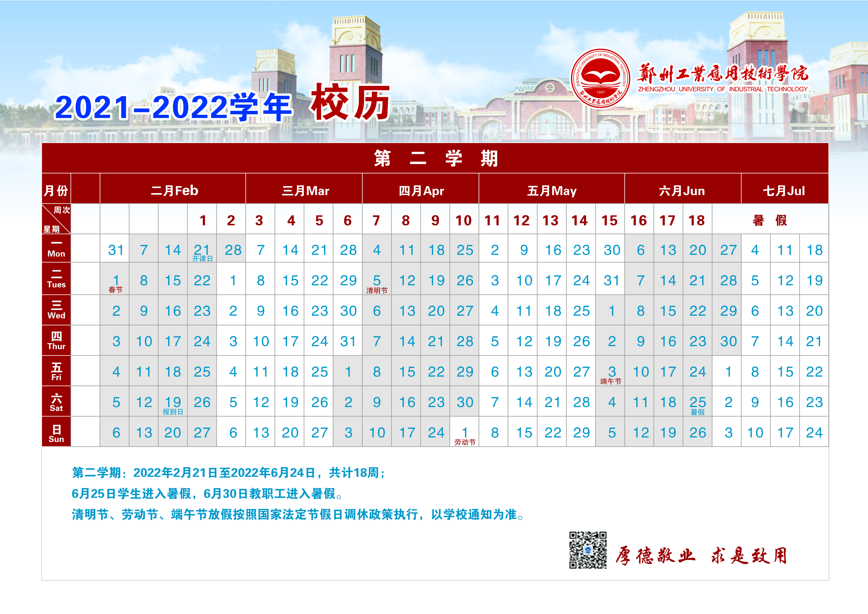Select the 五月May month header
868x614 pixels.
552,191
